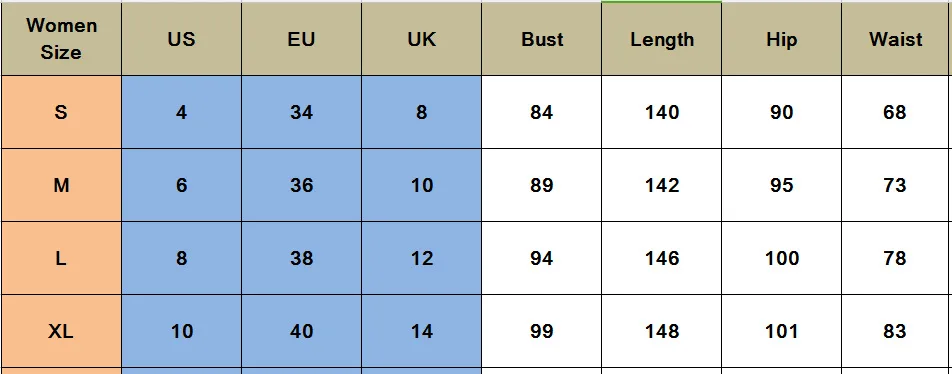Image resolution: width=952 pixels, height=374 pixels.
Task: Click the US column header
Action: click(x=181, y=39)
